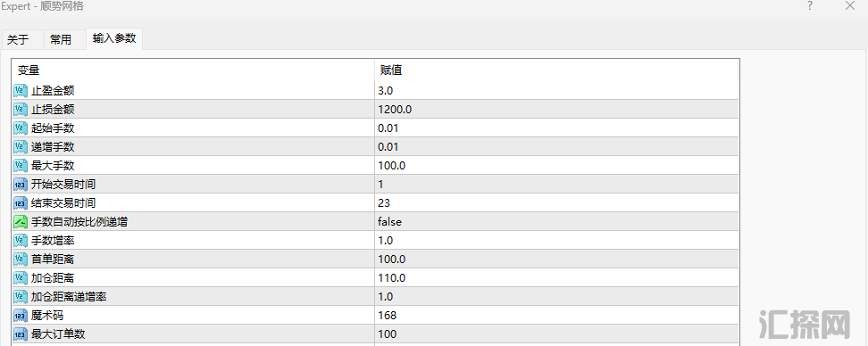Select the 加仓距离 value 110.0
868x346 pixels.
pos(556,277)
